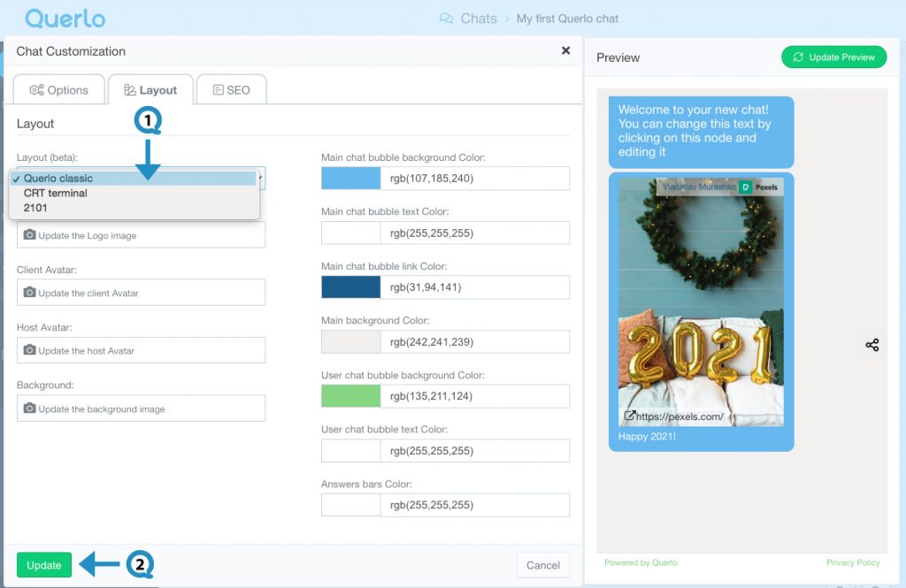The image size is (906, 588).
Task: Click Main chat bubble text color swatch
Action: click(x=350, y=233)
